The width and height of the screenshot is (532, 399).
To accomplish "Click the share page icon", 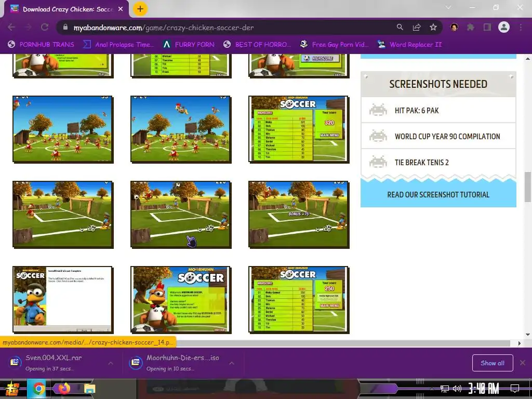I will point(416,27).
